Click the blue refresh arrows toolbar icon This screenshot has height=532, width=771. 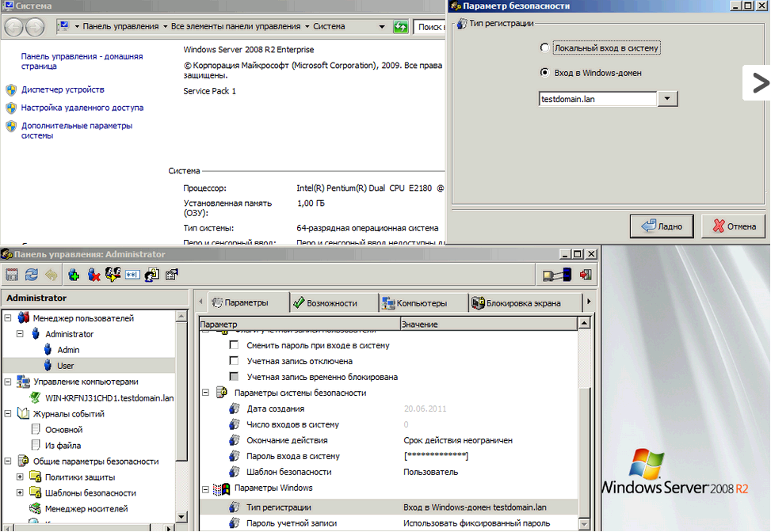pyautogui.click(x=32, y=275)
